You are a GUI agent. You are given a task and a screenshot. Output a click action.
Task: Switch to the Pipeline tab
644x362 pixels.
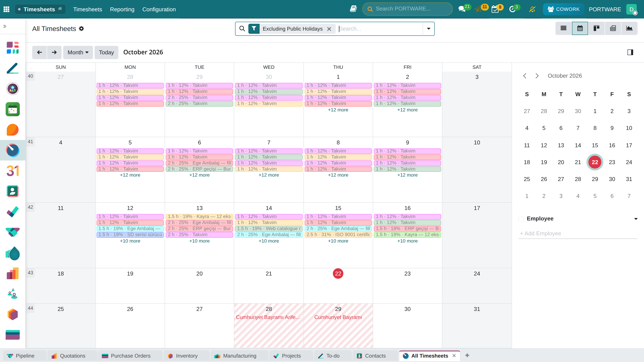click(25, 356)
